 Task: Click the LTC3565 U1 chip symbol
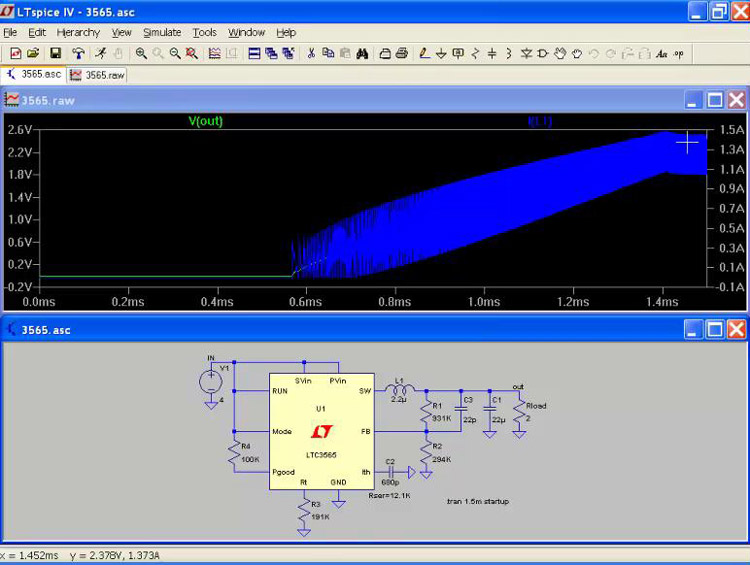321,431
